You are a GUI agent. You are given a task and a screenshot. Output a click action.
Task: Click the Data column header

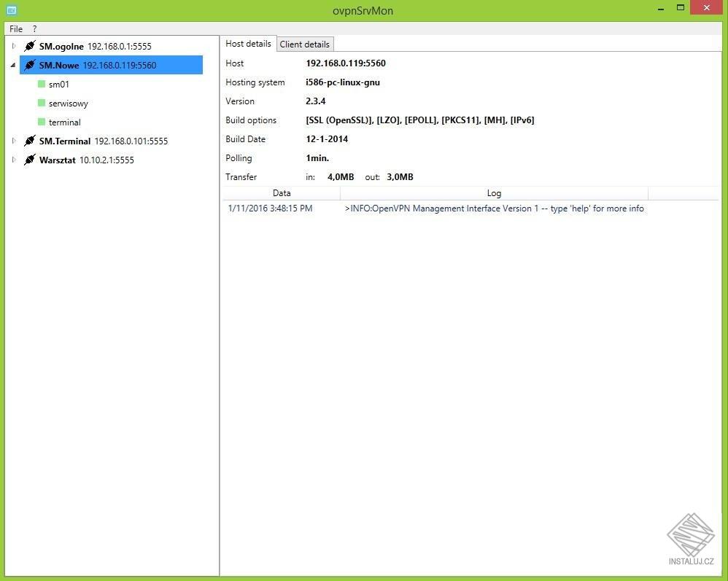click(282, 193)
